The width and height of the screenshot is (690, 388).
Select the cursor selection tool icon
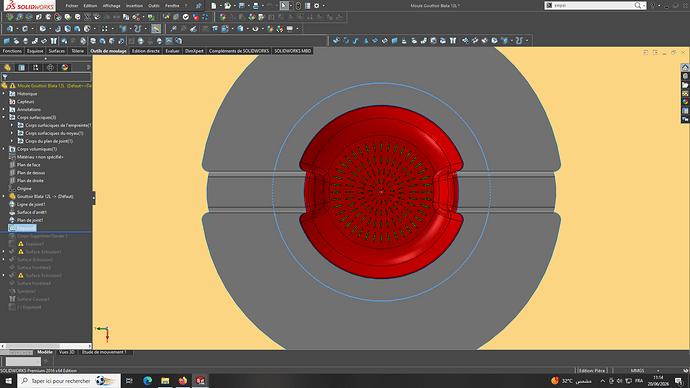coord(284,6)
